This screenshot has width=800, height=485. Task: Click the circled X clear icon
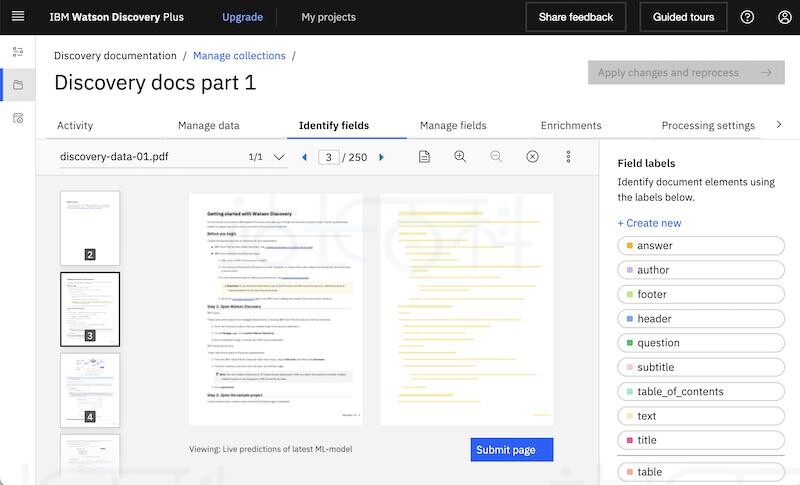[x=532, y=157]
